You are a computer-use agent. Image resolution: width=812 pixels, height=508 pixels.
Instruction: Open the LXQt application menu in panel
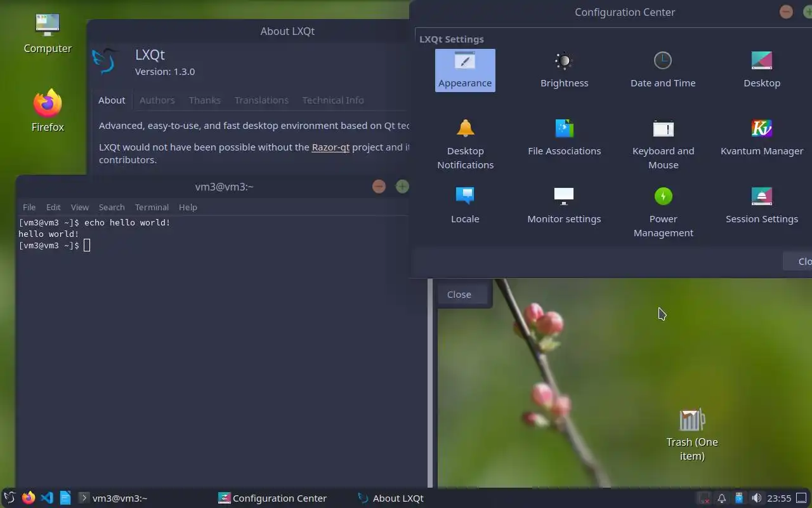click(x=10, y=498)
